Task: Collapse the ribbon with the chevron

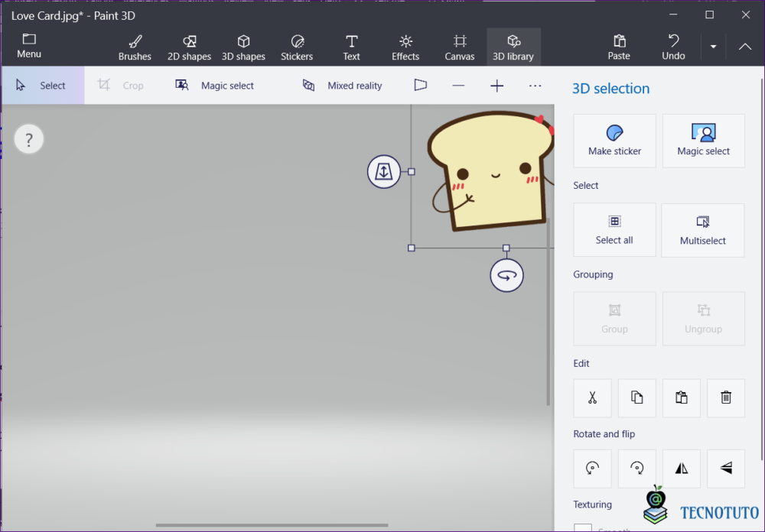Action: tap(745, 47)
